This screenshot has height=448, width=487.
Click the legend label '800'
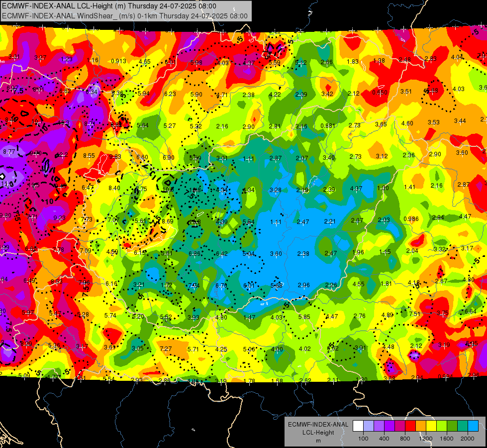tap(405, 439)
